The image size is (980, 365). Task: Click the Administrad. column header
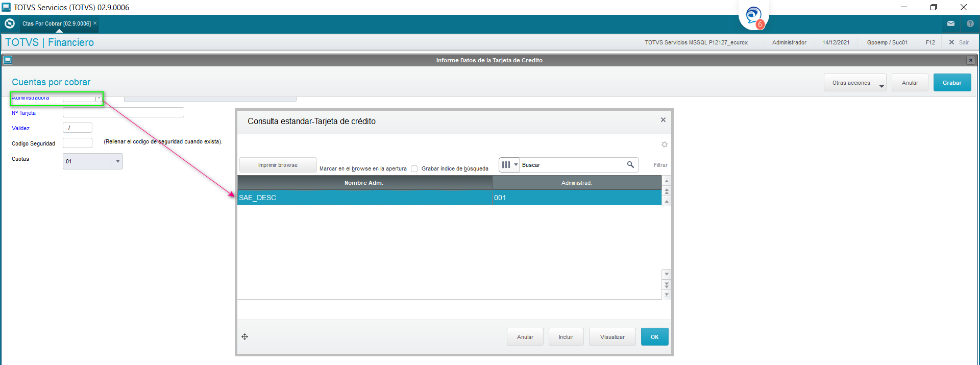coord(577,183)
